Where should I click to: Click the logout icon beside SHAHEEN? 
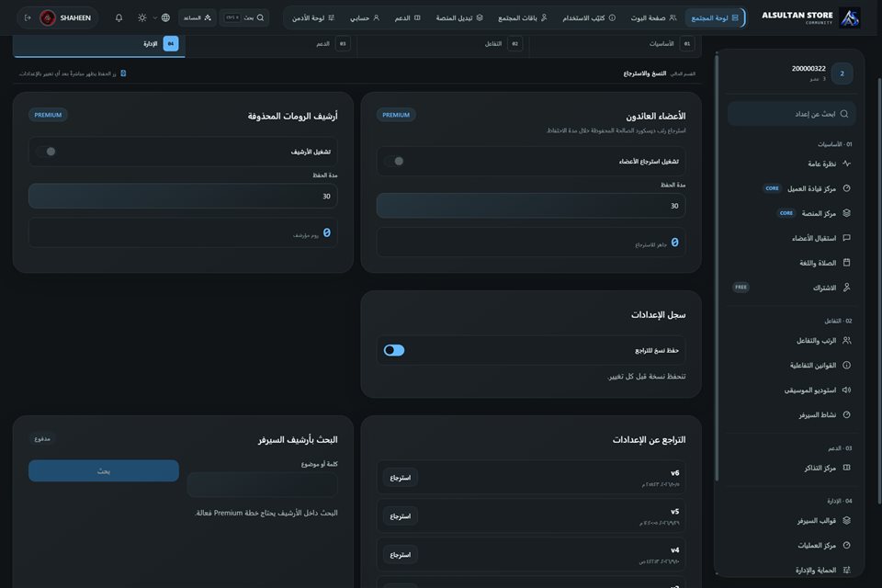[28, 18]
